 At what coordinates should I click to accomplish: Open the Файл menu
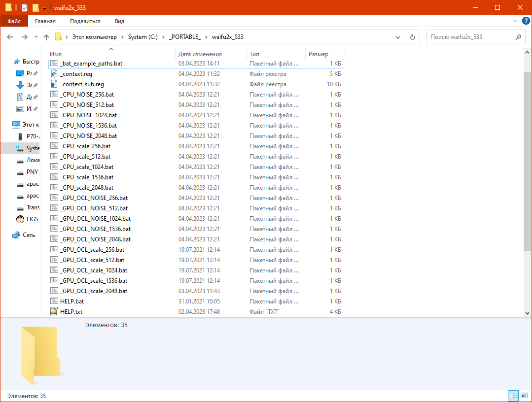[14, 21]
